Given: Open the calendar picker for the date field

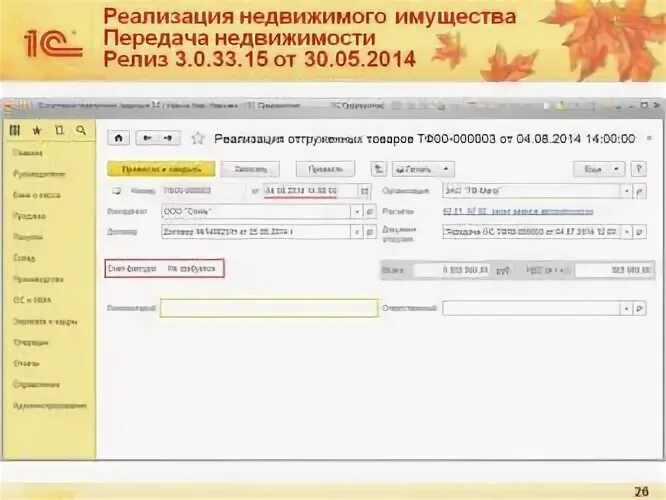Looking at the screenshot, I should [x=364, y=191].
